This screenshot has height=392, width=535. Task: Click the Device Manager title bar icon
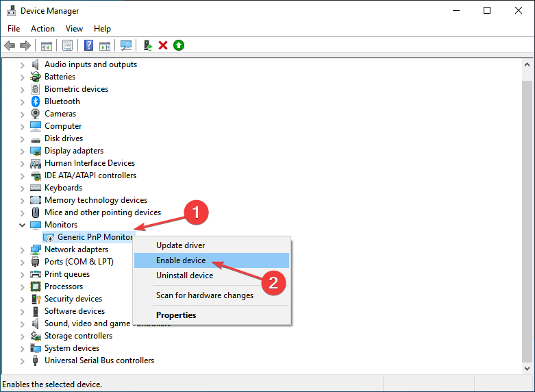click(x=11, y=10)
